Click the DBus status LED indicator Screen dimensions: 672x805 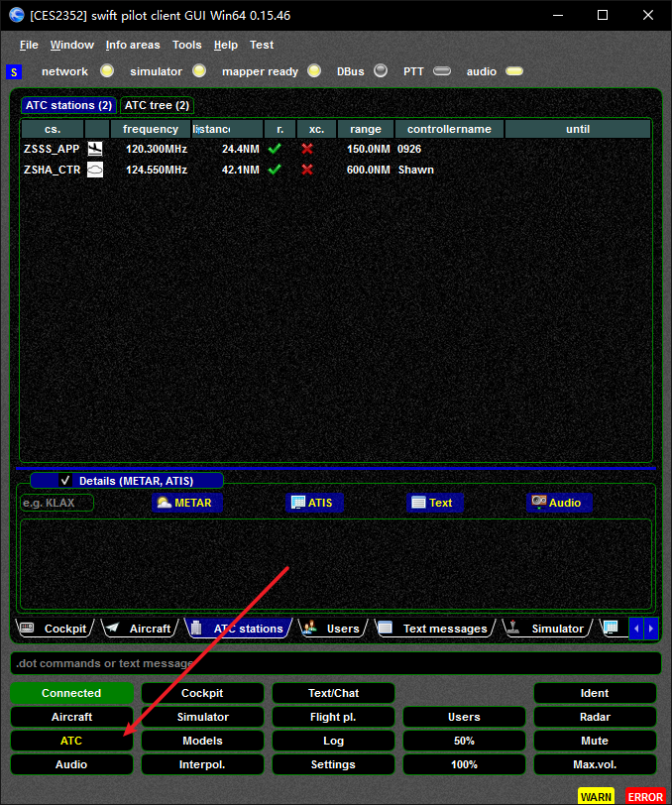(381, 70)
